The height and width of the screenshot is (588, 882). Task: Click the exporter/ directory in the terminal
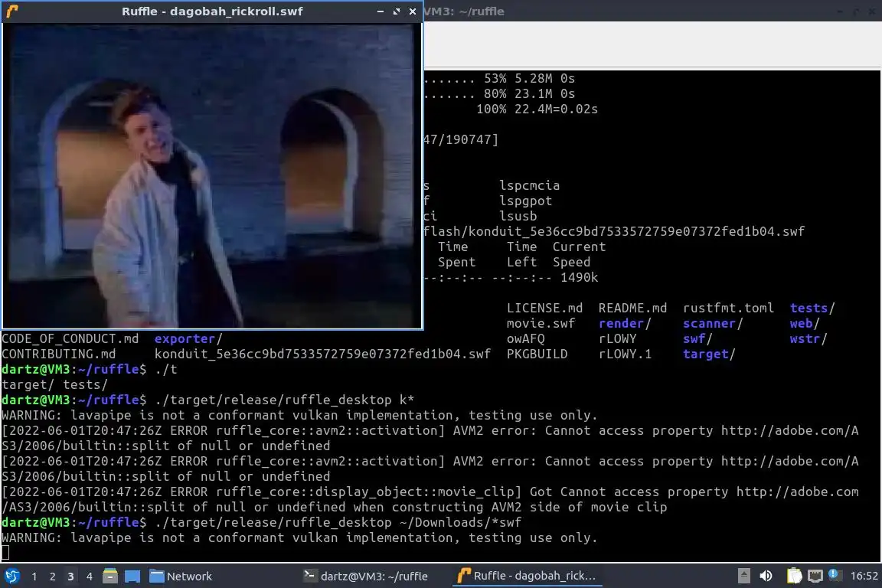pos(188,338)
